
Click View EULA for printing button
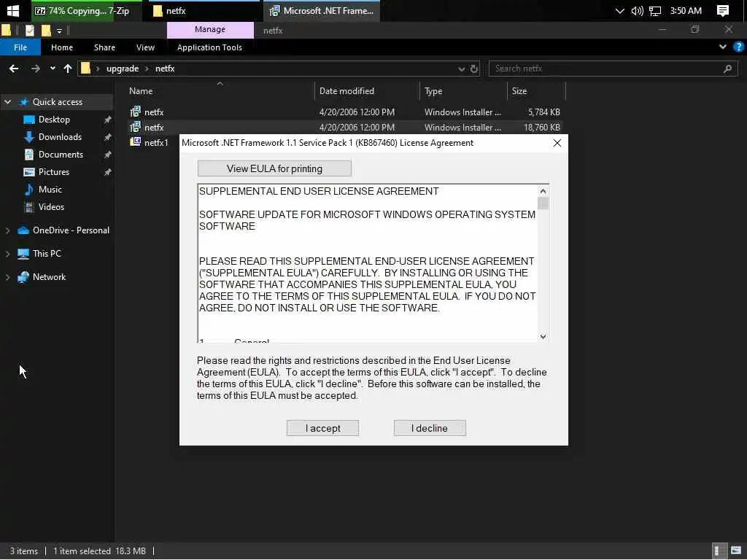(x=274, y=168)
